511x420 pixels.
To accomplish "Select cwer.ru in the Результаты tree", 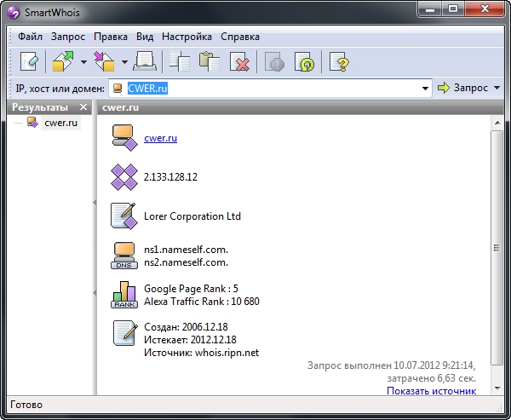I will [60, 123].
